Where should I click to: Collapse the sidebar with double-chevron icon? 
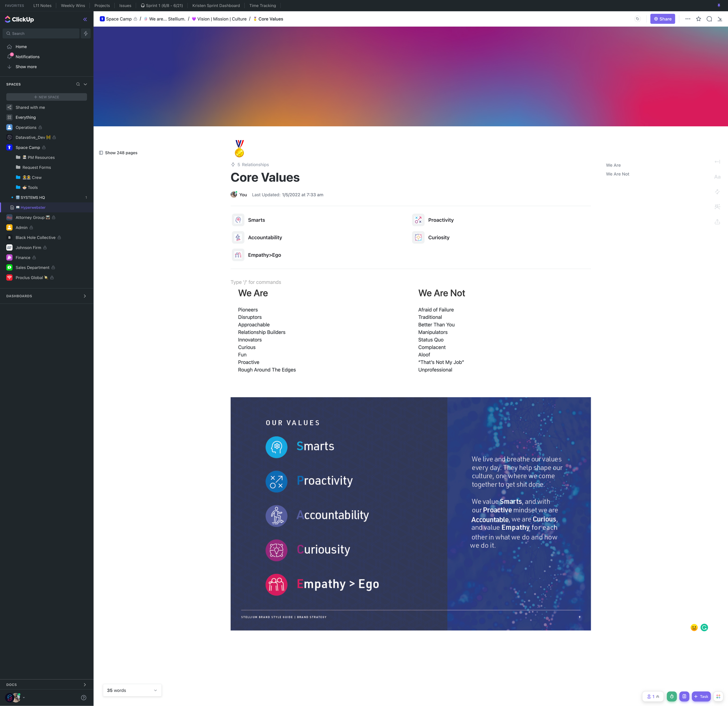coord(85,19)
